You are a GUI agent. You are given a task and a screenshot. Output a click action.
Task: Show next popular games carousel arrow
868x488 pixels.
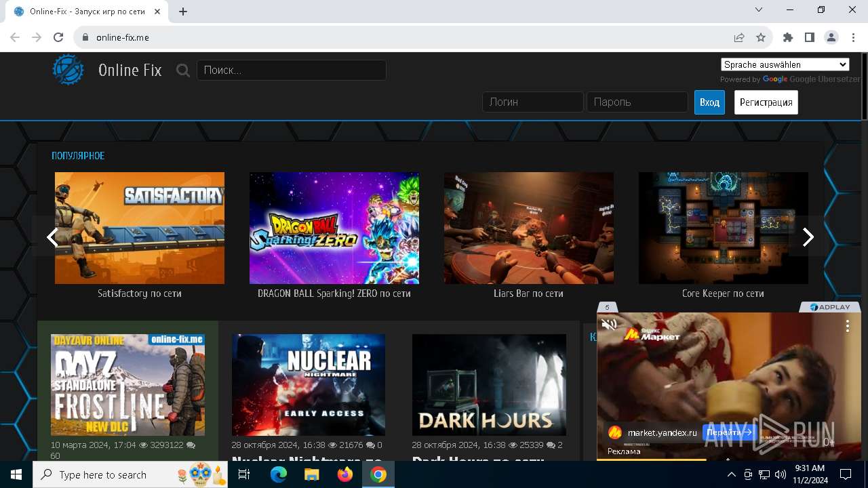point(808,237)
